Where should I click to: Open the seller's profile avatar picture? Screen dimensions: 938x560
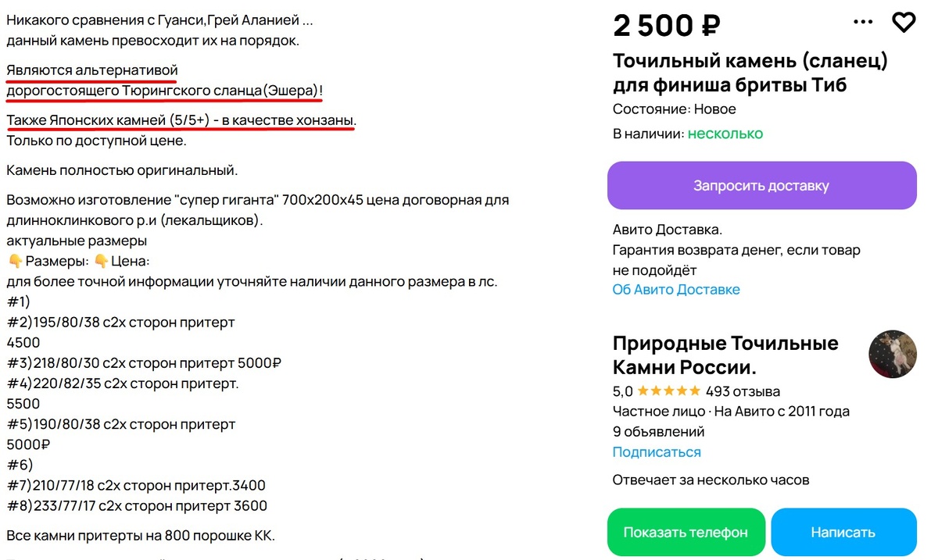892,354
